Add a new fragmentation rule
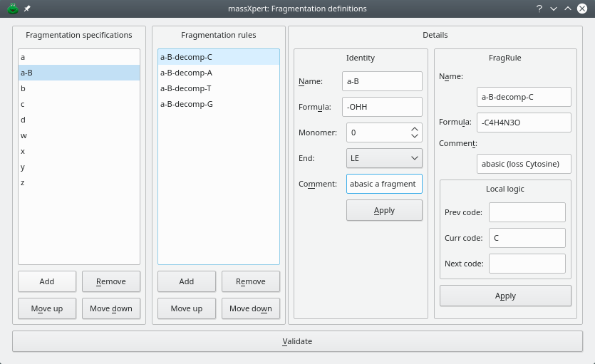Screen dimensions: 595x364 pyautogui.click(x=187, y=281)
